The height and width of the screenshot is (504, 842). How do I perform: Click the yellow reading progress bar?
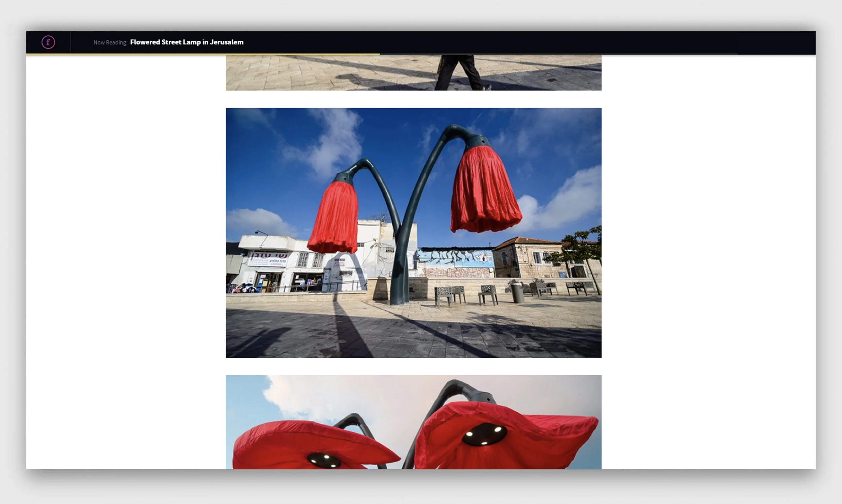coord(203,54)
